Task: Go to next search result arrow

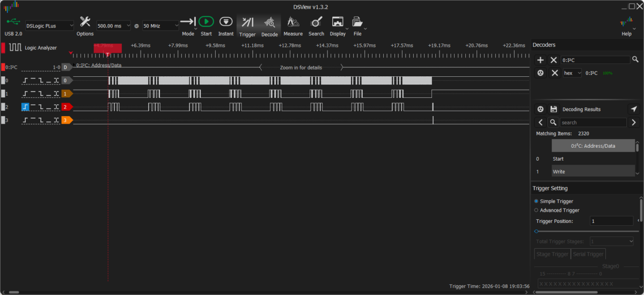Action: pos(634,123)
